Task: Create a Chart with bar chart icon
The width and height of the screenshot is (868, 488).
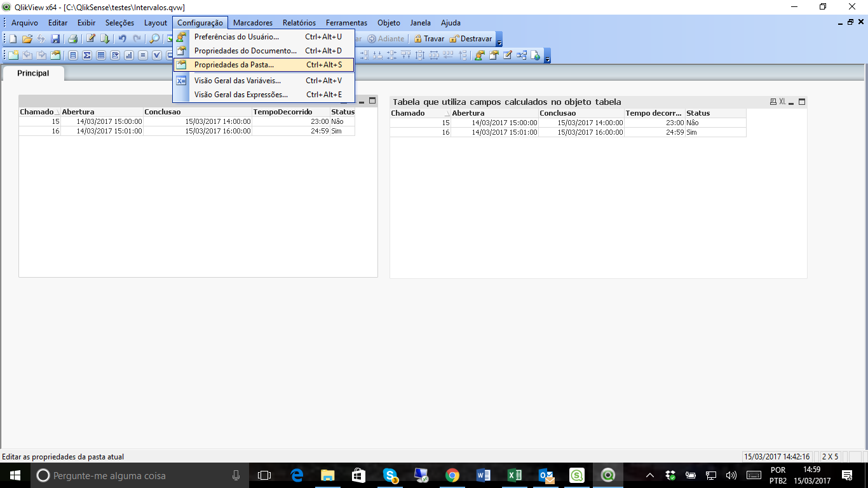Action: 129,55
